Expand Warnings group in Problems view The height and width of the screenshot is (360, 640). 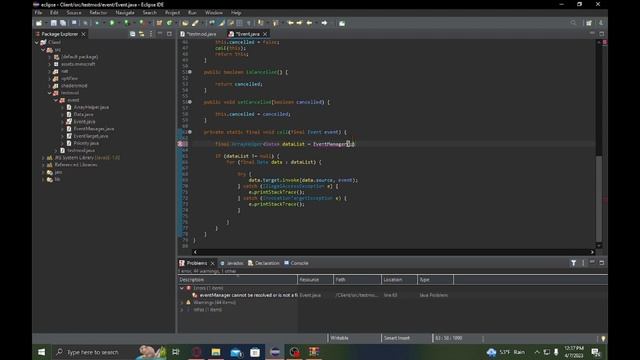tap(182, 302)
